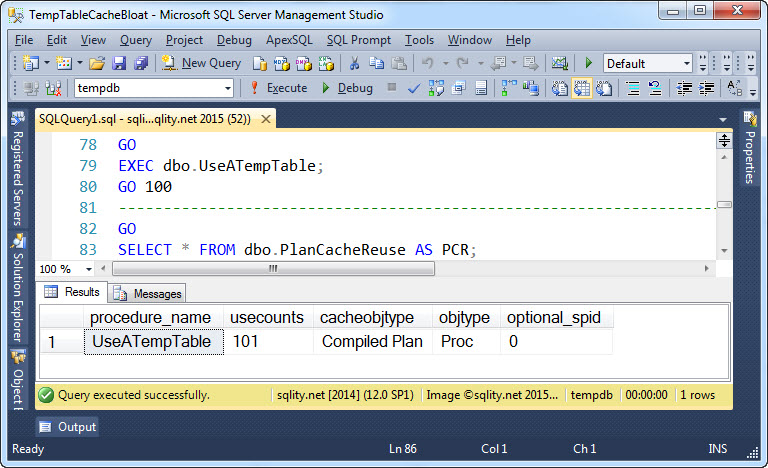Screen dimensions: 768x468
Task: Open the Redo history dropdown arrow
Action: tap(480, 63)
